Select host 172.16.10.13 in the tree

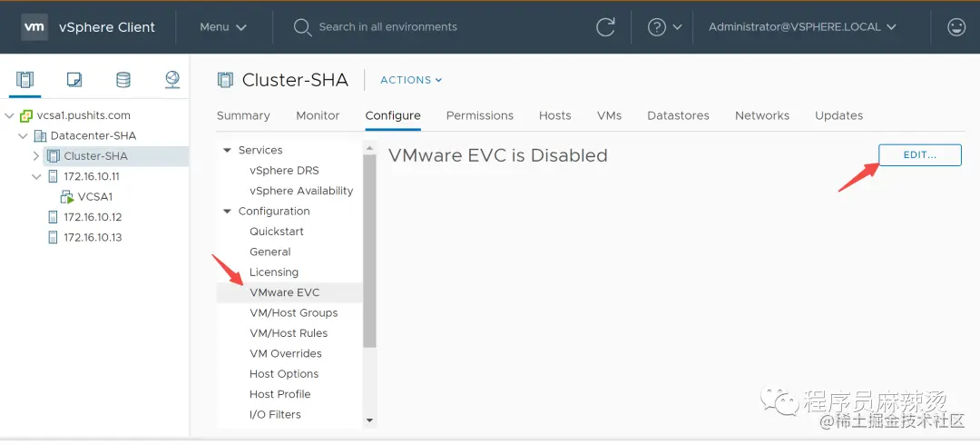pyautogui.click(x=93, y=238)
